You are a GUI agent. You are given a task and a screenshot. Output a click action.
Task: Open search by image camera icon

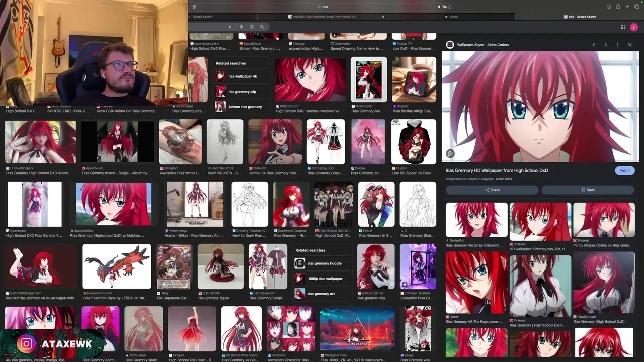click(252, 27)
